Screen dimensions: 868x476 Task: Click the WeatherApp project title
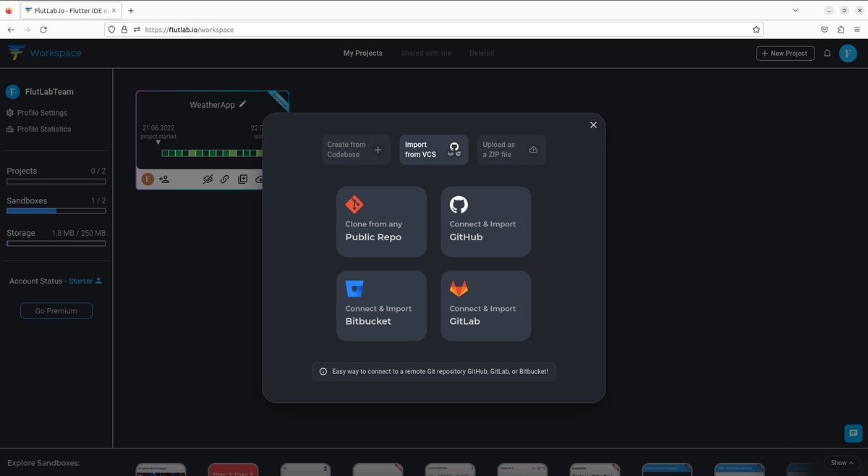click(x=212, y=105)
